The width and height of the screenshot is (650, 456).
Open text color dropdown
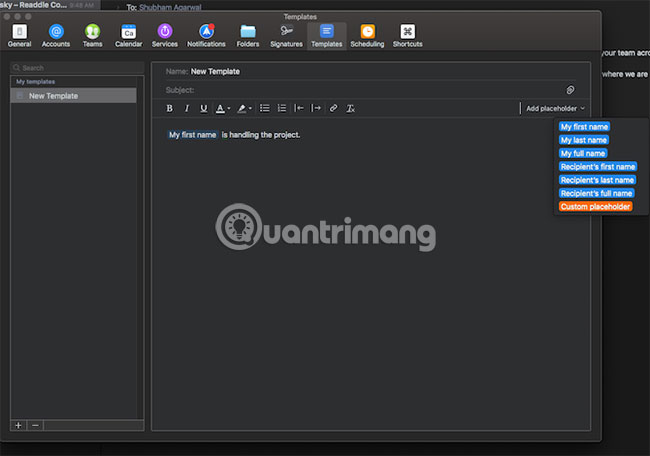tap(222, 108)
